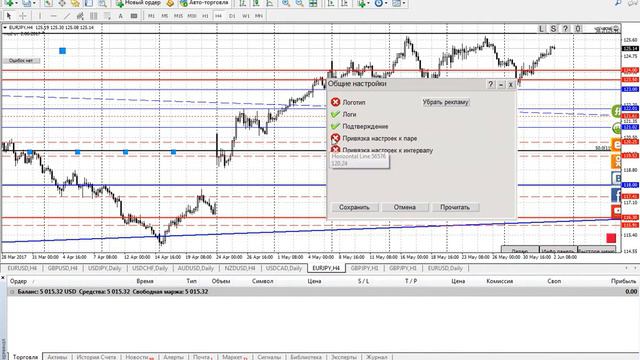The height and width of the screenshot is (360, 640).
Task: Click the large blue square marker on the chart
Action: [x=62, y=51]
